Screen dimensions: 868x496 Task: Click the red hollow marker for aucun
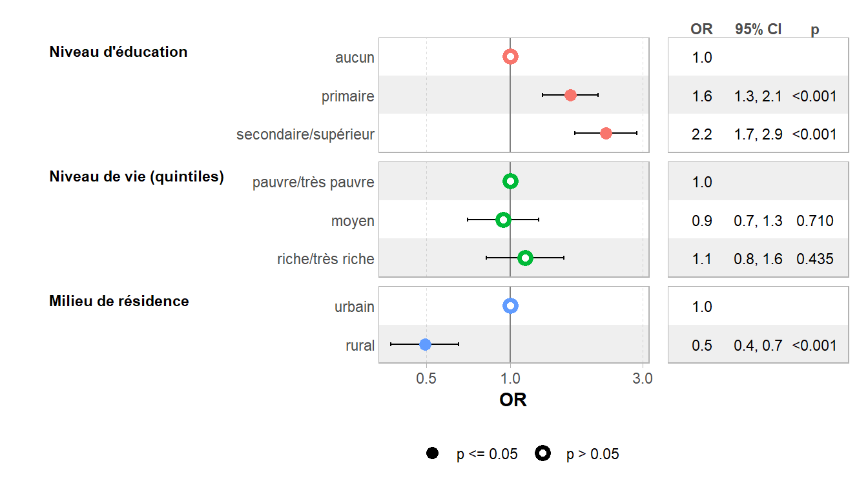click(510, 57)
